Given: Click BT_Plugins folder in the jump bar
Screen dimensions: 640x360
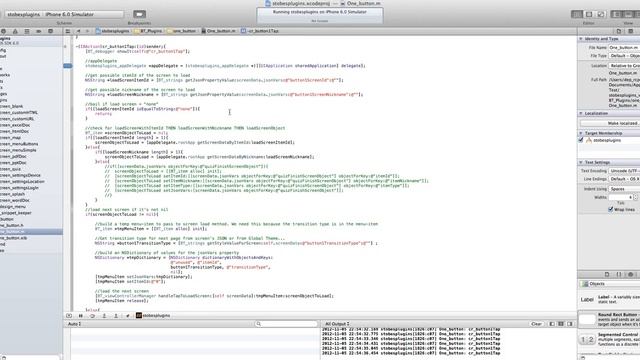Looking at the screenshot, I should click(x=148, y=31).
